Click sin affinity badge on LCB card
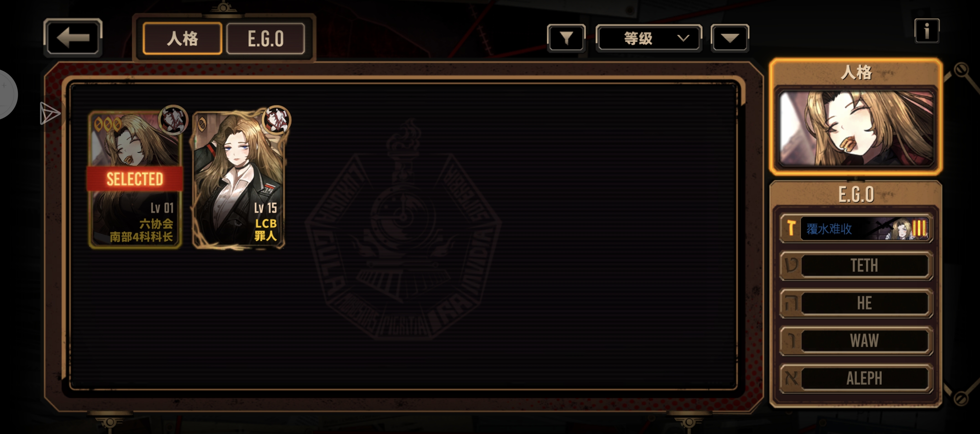Screen dimensions: 980x434 277,120
